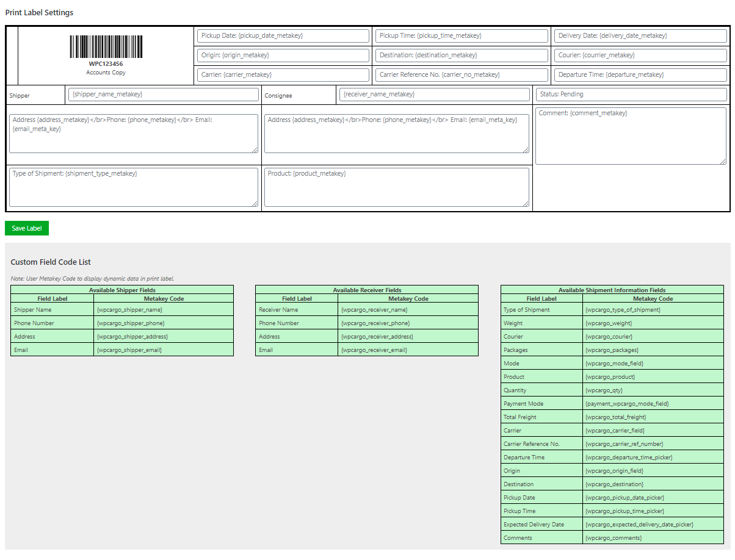735x560 pixels.
Task: Click the Custom Field Code List heading
Action: click(x=51, y=262)
